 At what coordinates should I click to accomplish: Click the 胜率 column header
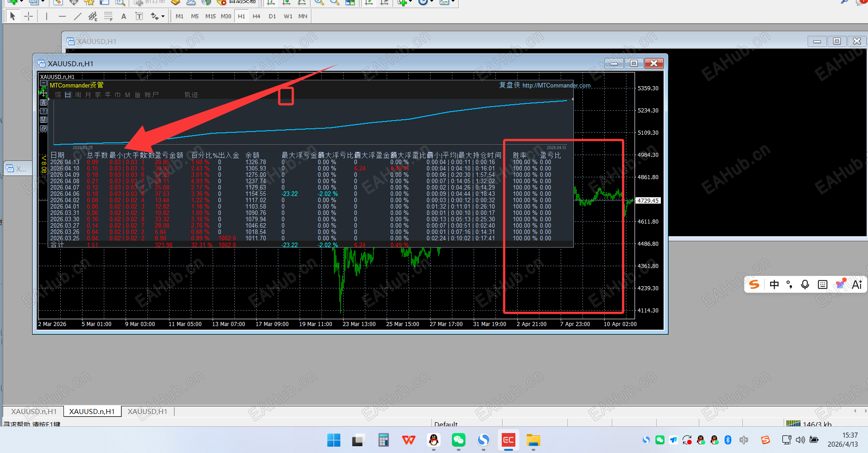520,155
